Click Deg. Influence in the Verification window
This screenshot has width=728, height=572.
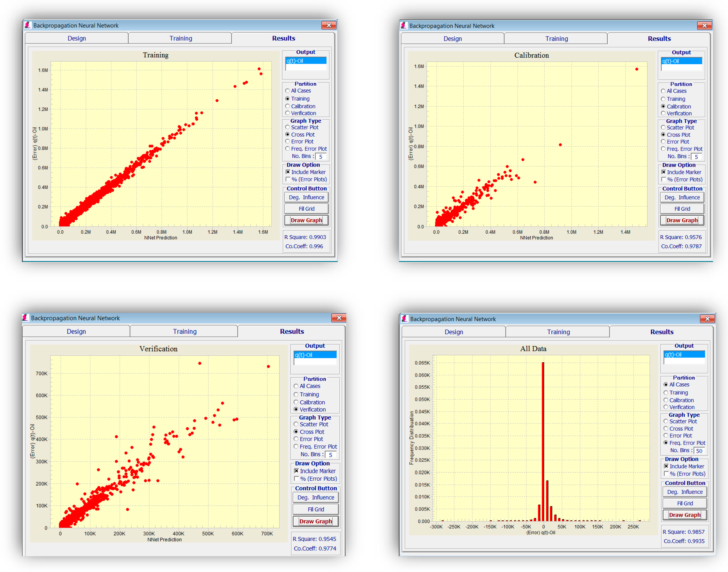pyautogui.click(x=316, y=497)
